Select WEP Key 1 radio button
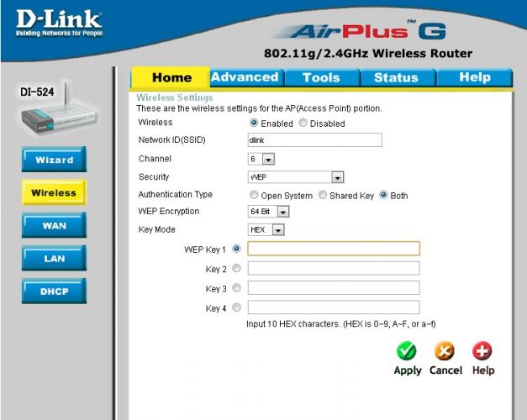 click(x=237, y=249)
